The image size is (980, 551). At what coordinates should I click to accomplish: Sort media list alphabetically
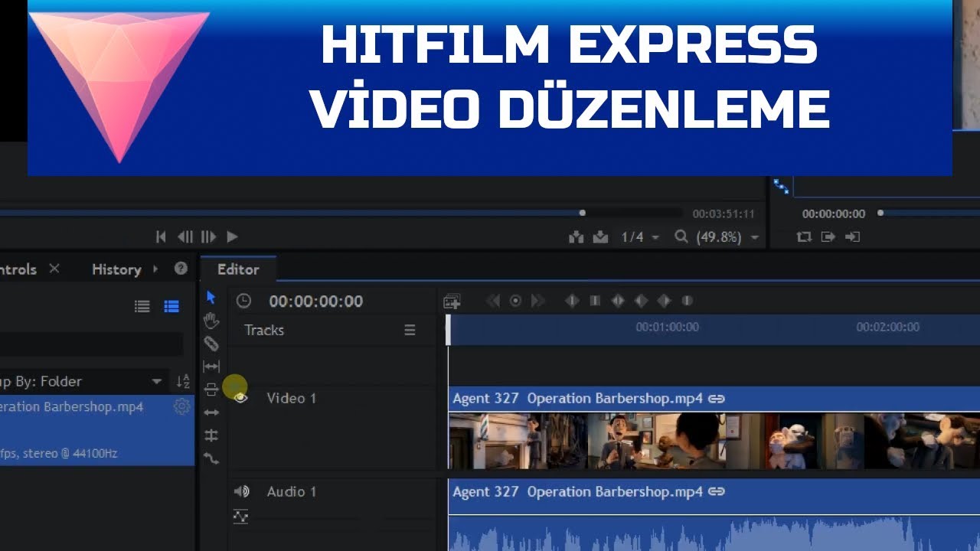coord(182,381)
